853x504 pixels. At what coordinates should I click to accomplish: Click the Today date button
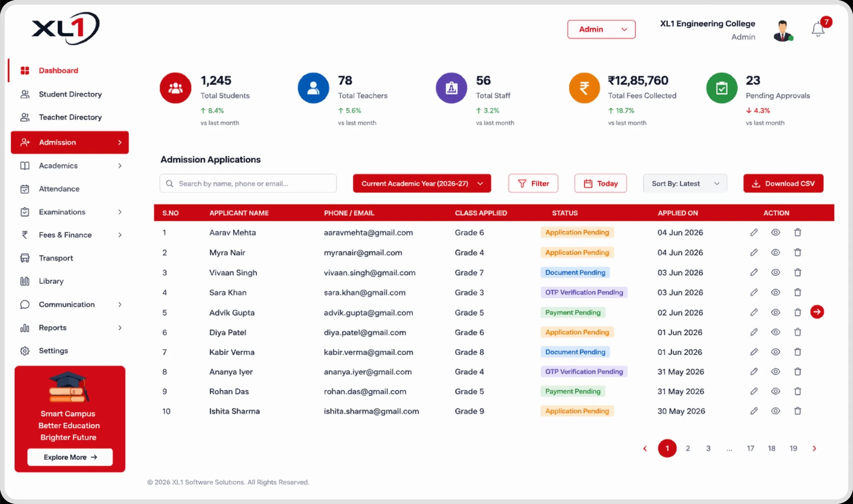[x=600, y=183]
